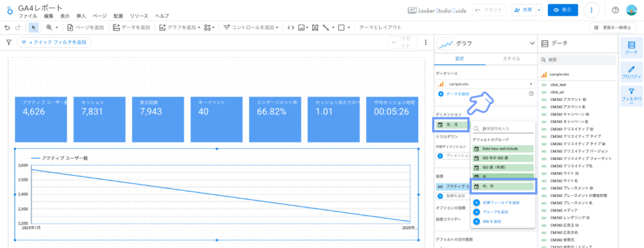Open the canvas toolbar three-dot menu
Image resolution: width=644 pixels, height=248 pixels.
pos(426,42)
